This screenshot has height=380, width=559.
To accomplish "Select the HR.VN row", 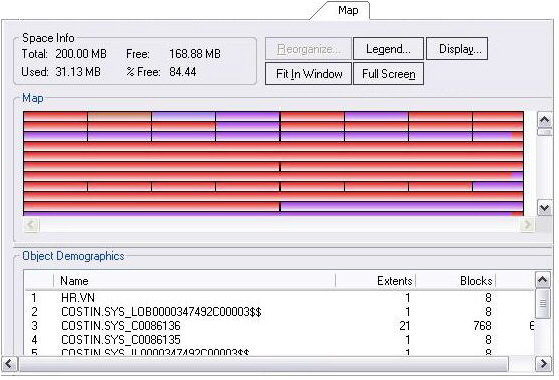I will tap(279, 298).
